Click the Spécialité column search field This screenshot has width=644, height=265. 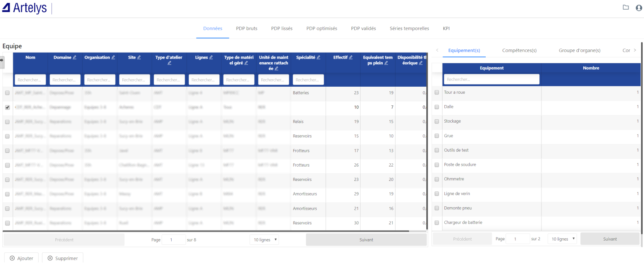[x=308, y=80]
